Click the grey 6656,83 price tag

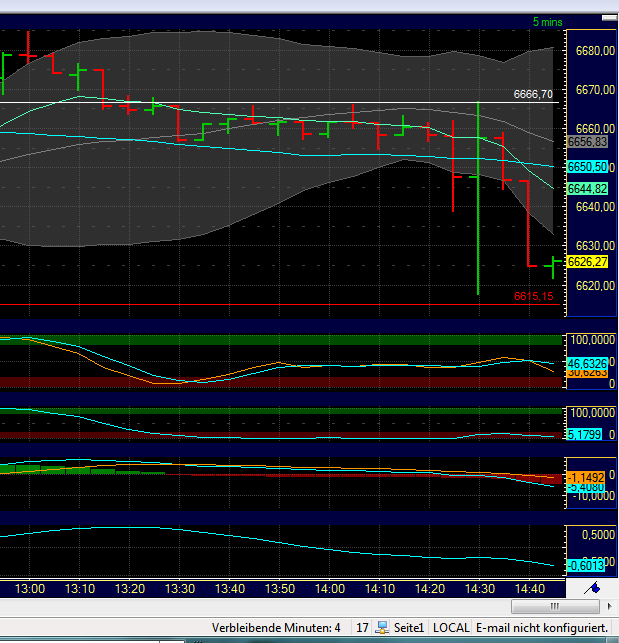(587, 142)
